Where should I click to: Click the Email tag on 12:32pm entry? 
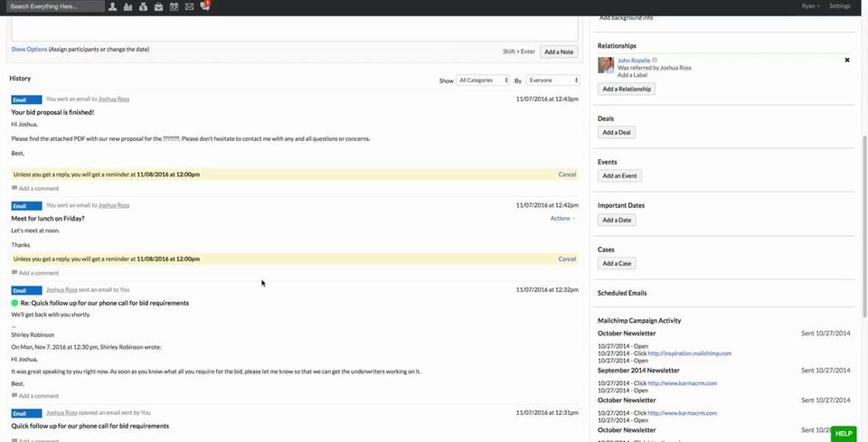click(26, 290)
